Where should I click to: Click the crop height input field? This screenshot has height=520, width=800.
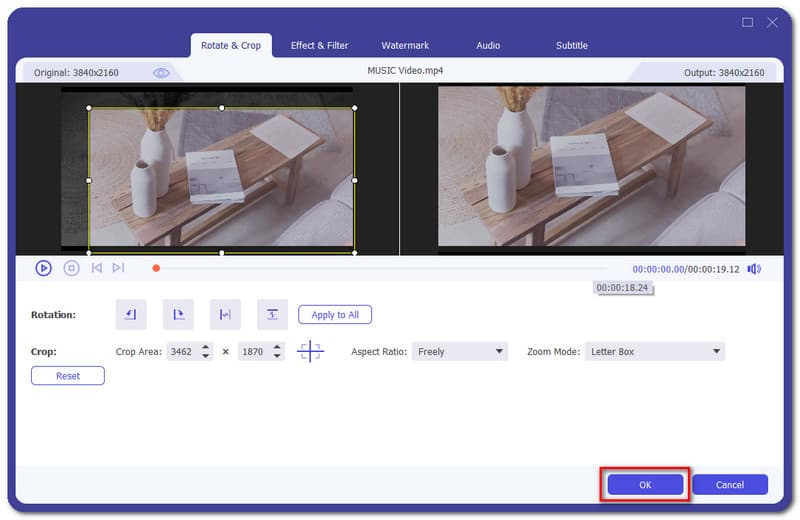[x=254, y=352]
